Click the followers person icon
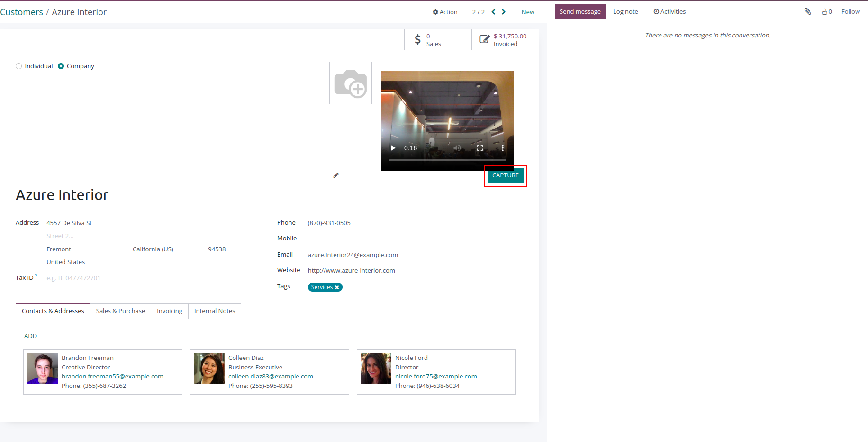This screenshot has width=868, height=442. (824, 11)
